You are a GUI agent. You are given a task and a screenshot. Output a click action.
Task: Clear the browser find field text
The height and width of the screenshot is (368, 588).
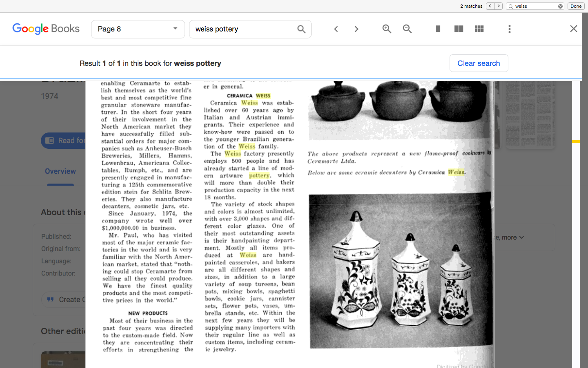pyautogui.click(x=560, y=6)
